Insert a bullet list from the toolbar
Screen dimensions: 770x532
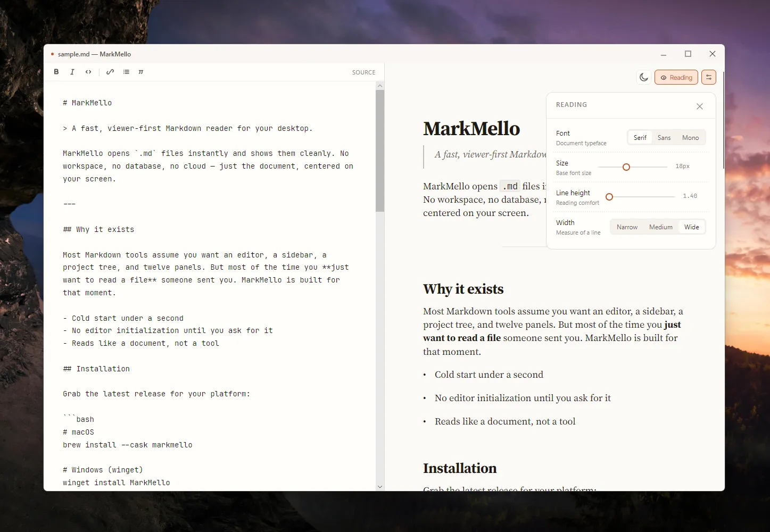coord(126,72)
